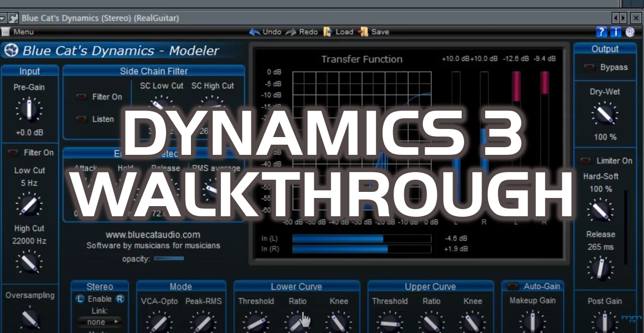This screenshot has width=644, height=333.
Task: Toggle the Side Chain Filter On switch
Action: point(81,97)
